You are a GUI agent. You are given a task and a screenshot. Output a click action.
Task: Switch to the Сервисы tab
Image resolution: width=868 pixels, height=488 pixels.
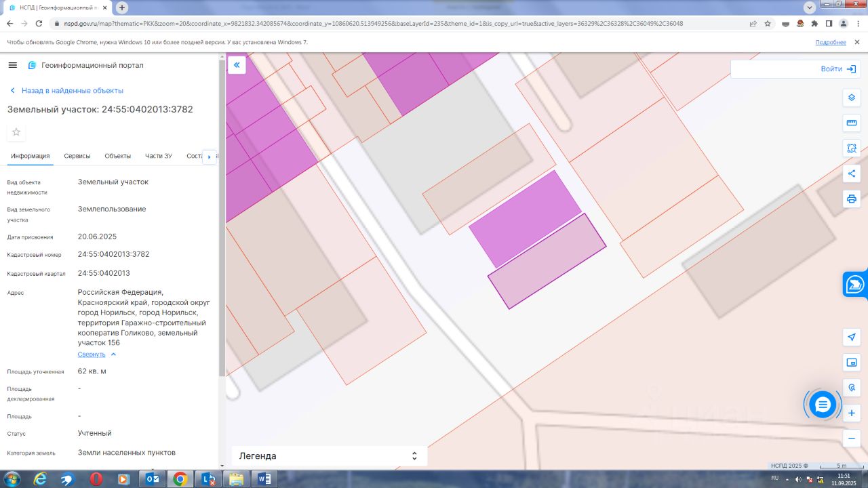coord(77,156)
